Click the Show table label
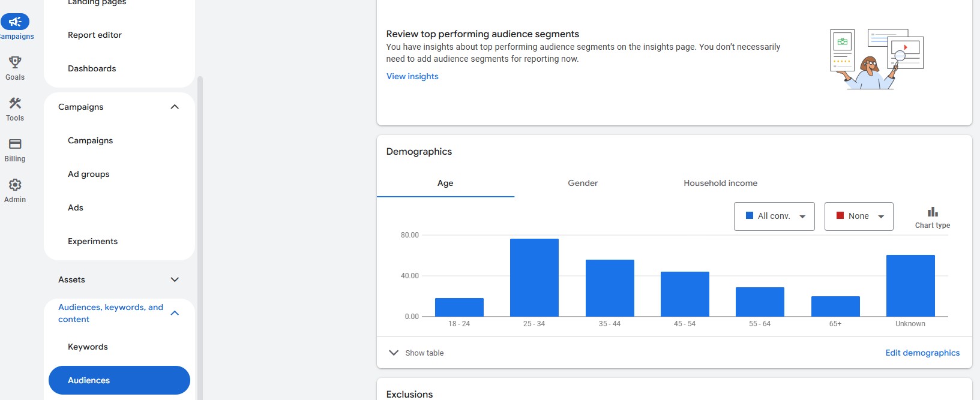Screen dimensions: 980x400 pyautogui.click(x=424, y=353)
